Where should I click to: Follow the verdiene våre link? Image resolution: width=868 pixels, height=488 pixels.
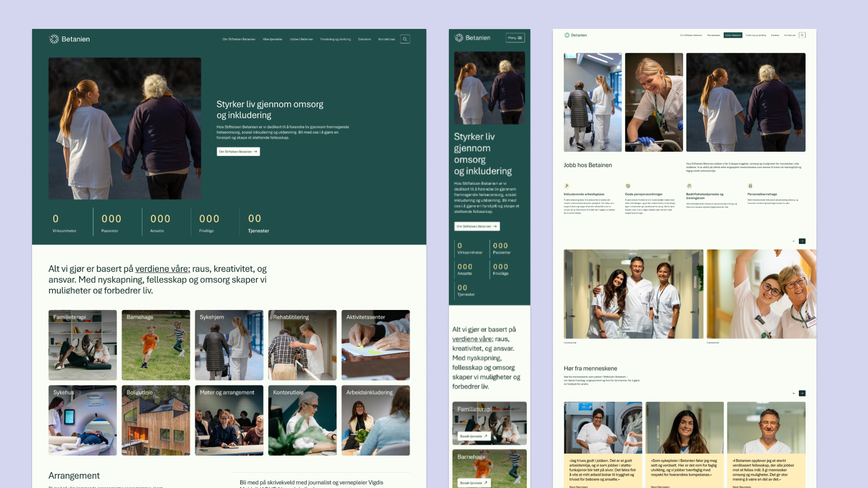click(162, 269)
